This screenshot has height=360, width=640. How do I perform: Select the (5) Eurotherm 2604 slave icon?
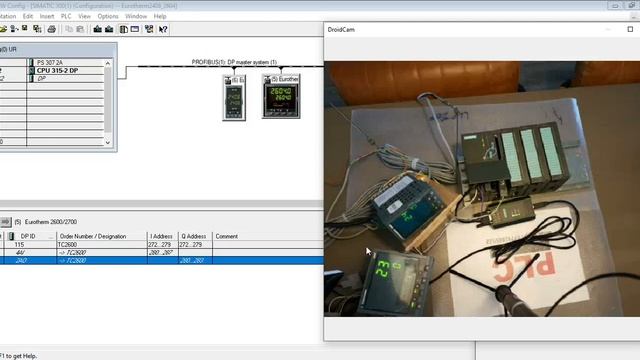pos(281,96)
